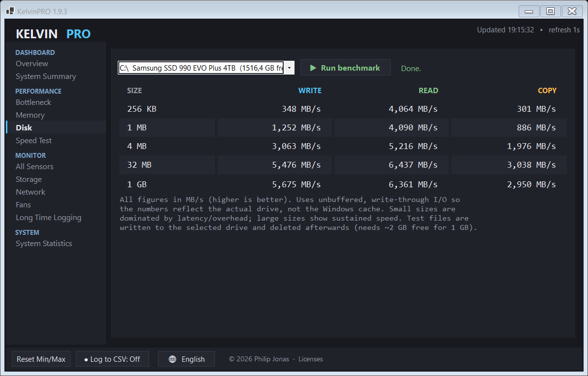
Task: Click the 3,063 MB/s write value
Action: coord(296,146)
